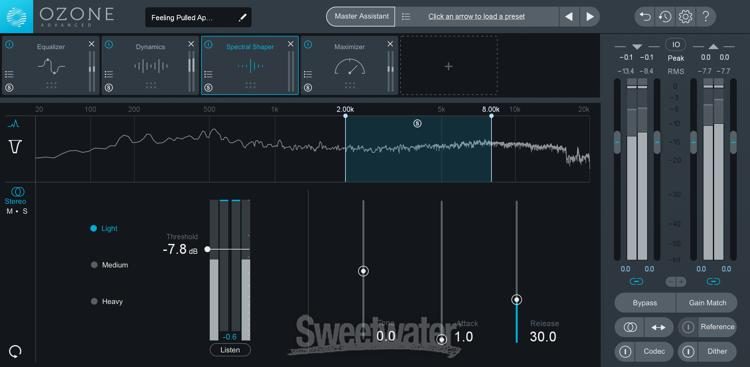Open the preset list icon

point(406,17)
